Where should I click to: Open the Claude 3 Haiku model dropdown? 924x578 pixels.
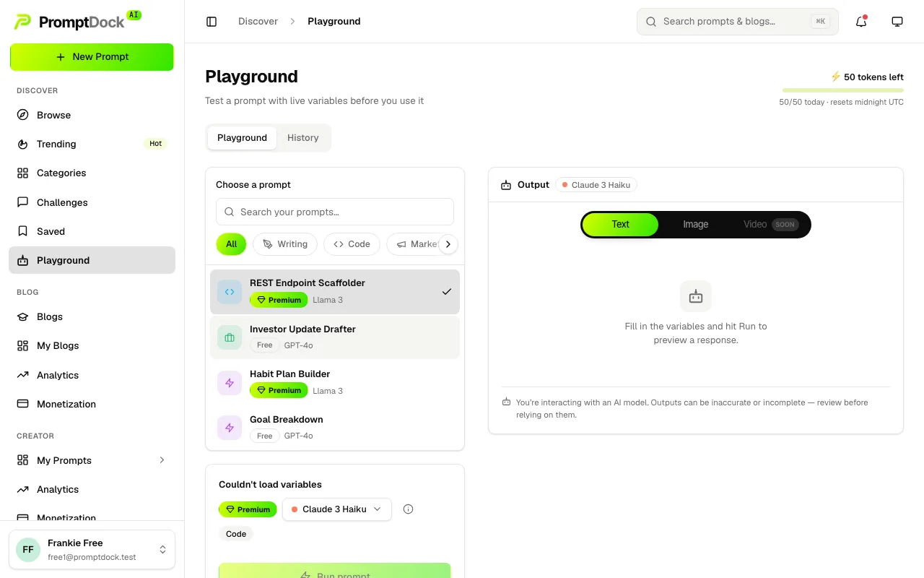[x=336, y=509]
